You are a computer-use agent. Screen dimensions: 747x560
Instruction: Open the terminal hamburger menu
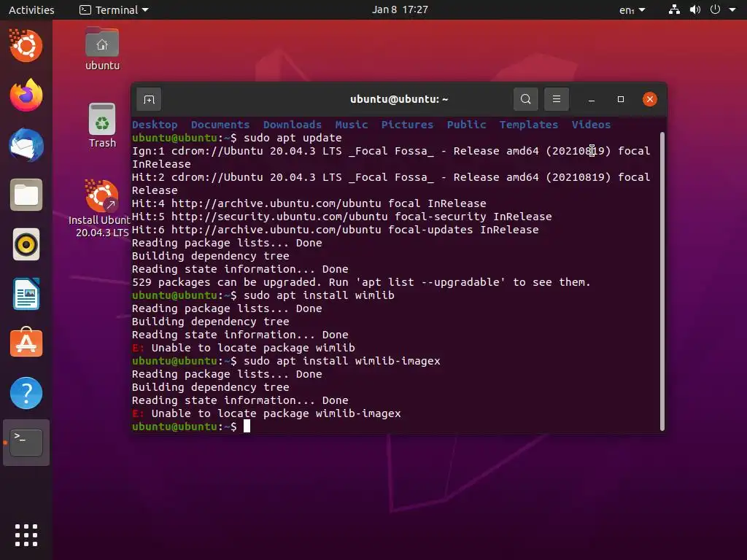coord(556,99)
